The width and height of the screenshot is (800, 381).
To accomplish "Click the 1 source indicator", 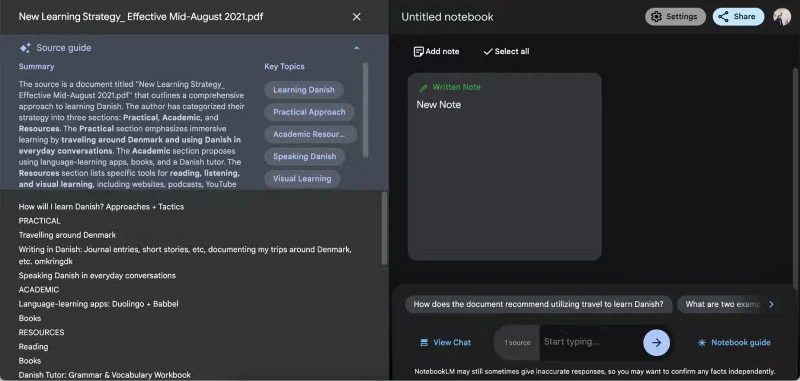I will 517,343.
